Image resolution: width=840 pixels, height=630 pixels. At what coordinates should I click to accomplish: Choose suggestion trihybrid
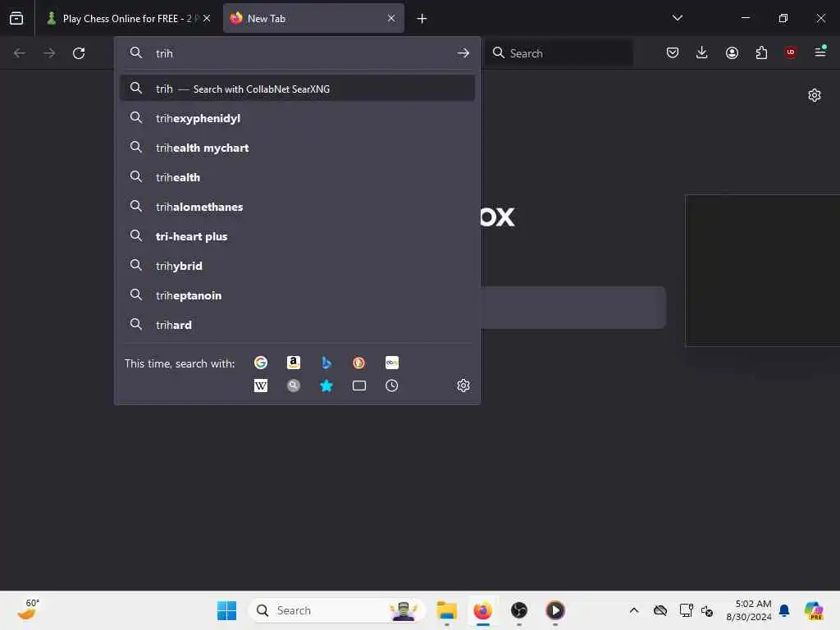[297, 265]
